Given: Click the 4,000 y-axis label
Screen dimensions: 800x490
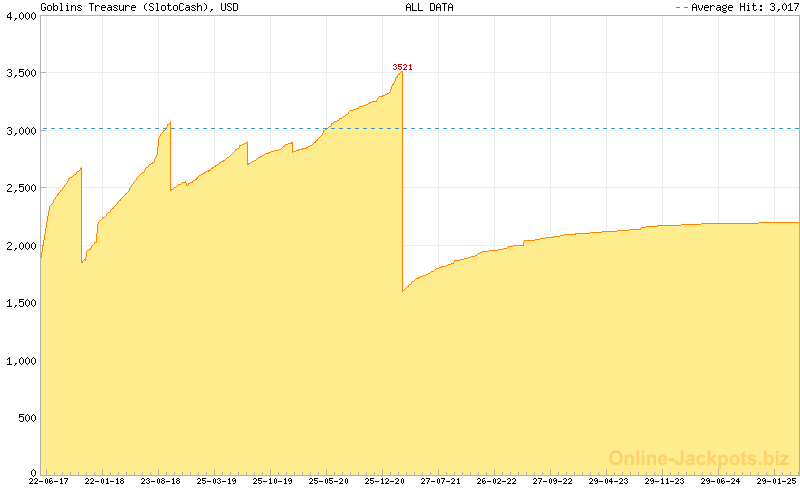Looking at the screenshot, I should tap(20, 16).
